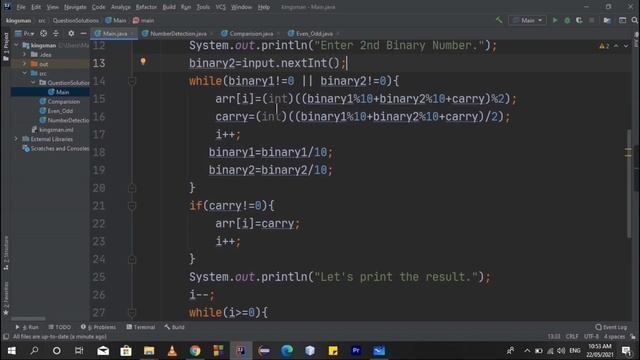The width and height of the screenshot is (640, 360).
Task: Click UTF-8 encoding in status bar
Action: 591,337
